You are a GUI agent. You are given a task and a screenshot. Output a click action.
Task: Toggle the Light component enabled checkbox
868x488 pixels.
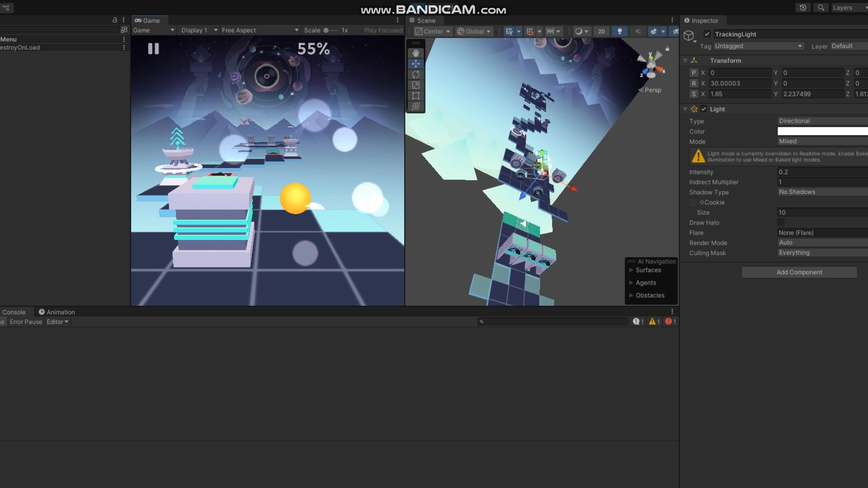[703, 109]
